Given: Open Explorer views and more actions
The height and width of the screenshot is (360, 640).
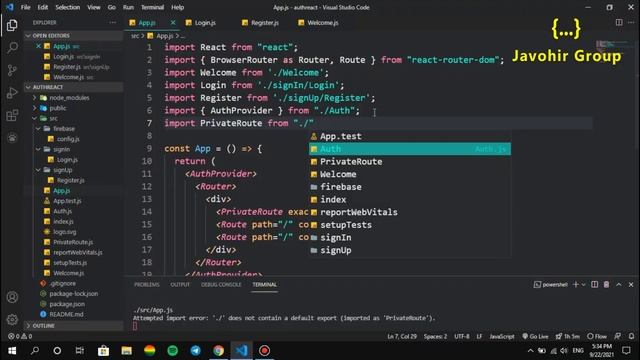Looking at the screenshot, I should tap(113, 23).
